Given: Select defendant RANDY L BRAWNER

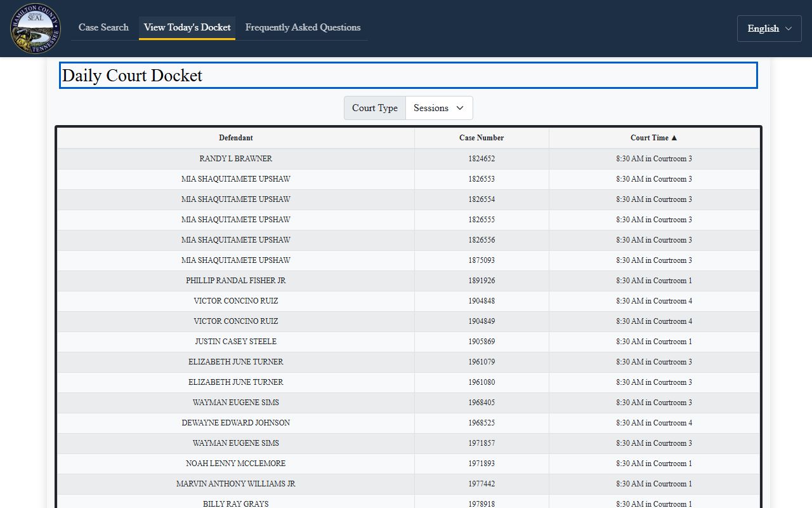Looking at the screenshot, I should tap(236, 159).
